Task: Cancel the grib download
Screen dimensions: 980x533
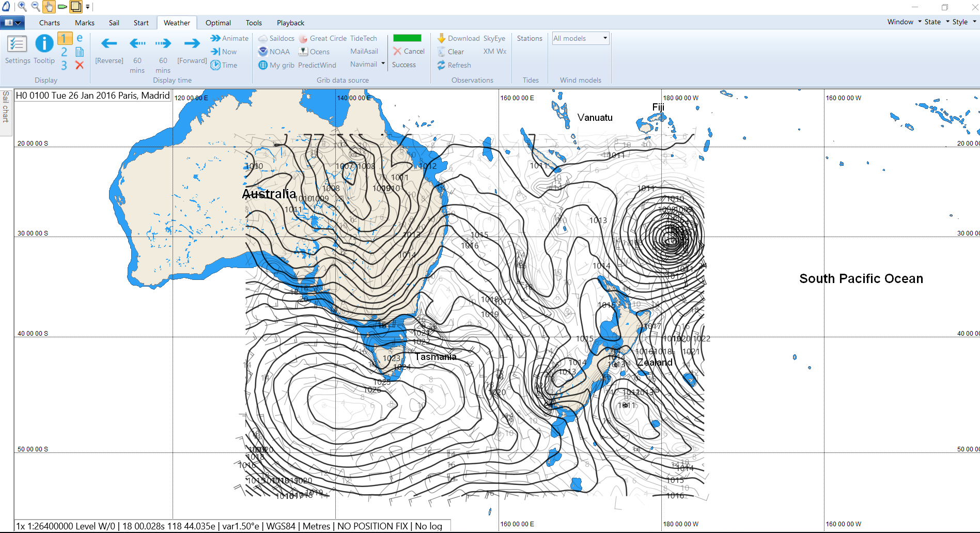Action: point(409,51)
